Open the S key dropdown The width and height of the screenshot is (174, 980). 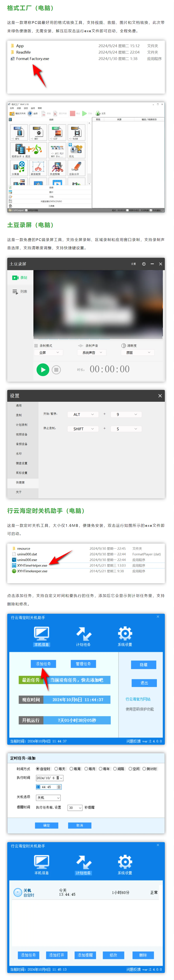click(x=126, y=429)
